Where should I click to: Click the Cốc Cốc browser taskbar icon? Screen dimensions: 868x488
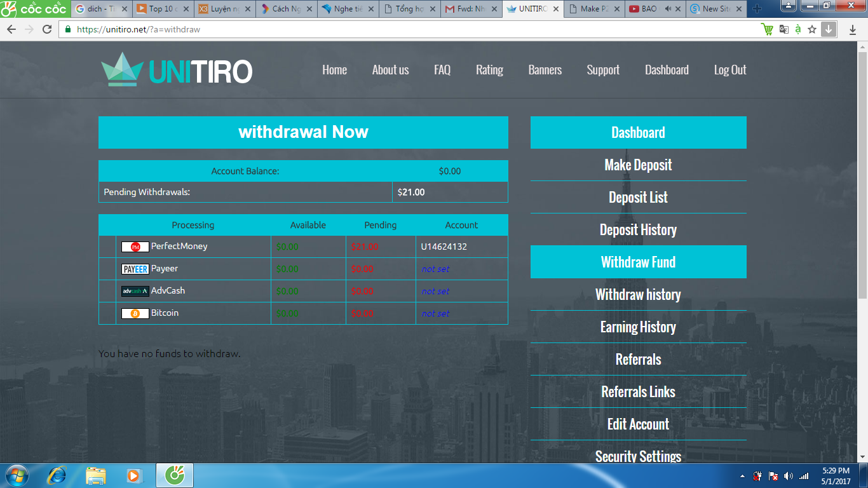point(175,475)
